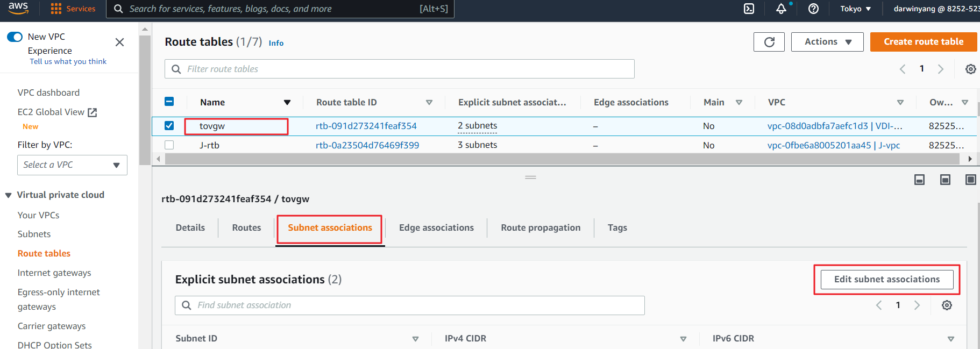The width and height of the screenshot is (980, 349).
Task: Open the Route propagation tab
Action: tap(540, 227)
